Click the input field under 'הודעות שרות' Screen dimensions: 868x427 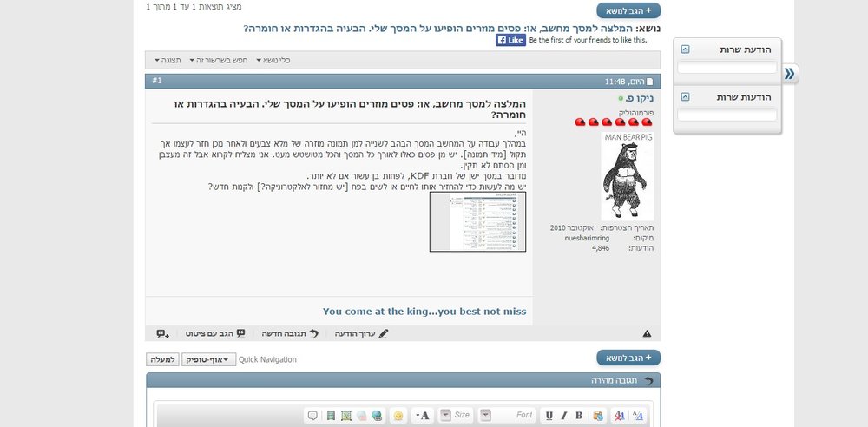coord(727,115)
